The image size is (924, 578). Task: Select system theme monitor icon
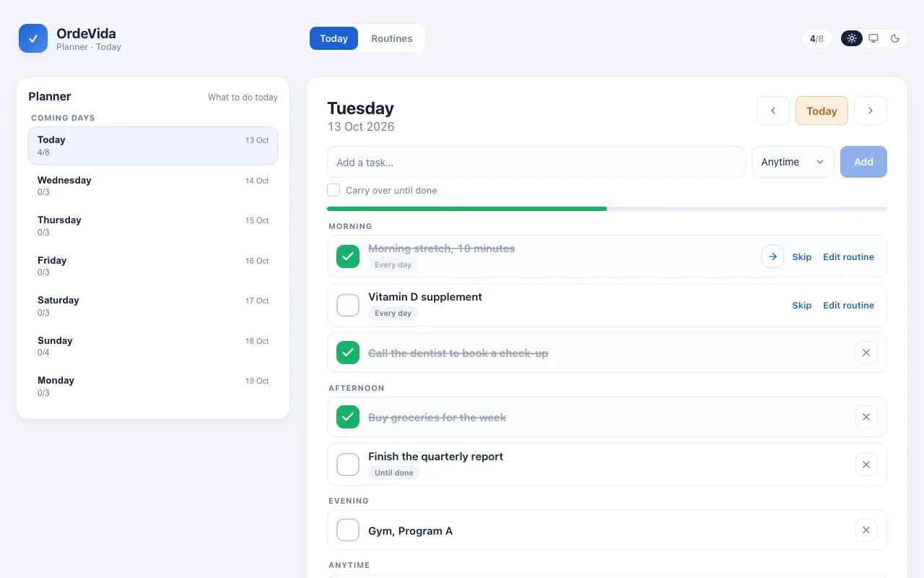pyautogui.click(x=873, y=38)
